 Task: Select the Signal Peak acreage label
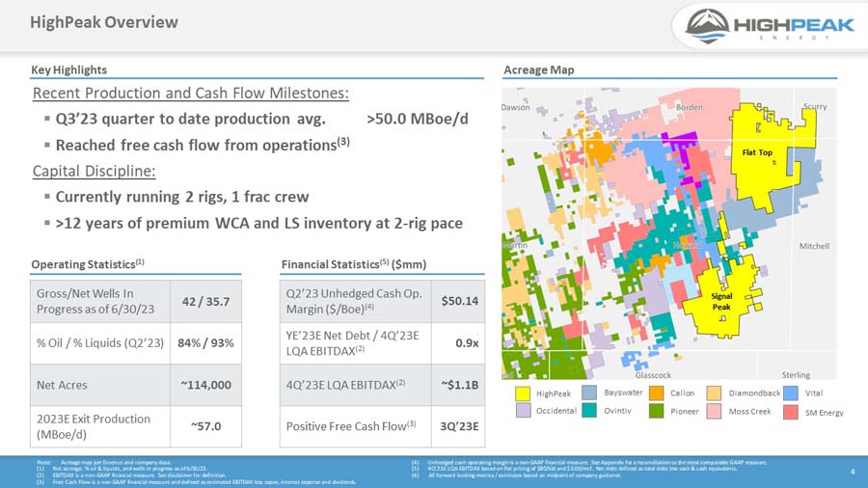721,302
